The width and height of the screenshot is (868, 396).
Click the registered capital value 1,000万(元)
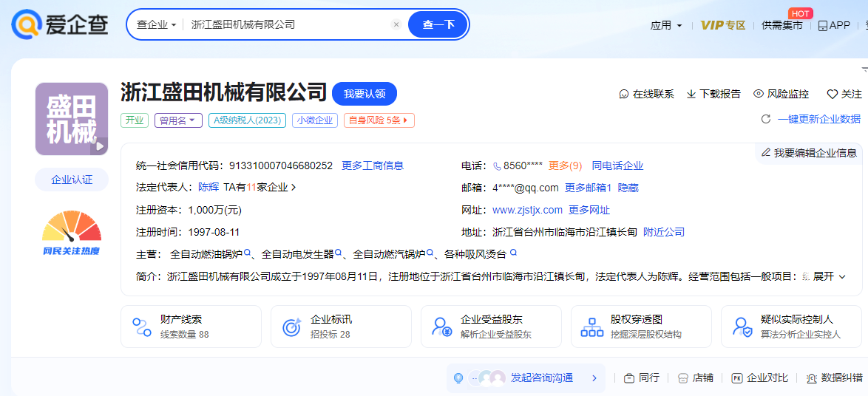[x=215, y=210]
